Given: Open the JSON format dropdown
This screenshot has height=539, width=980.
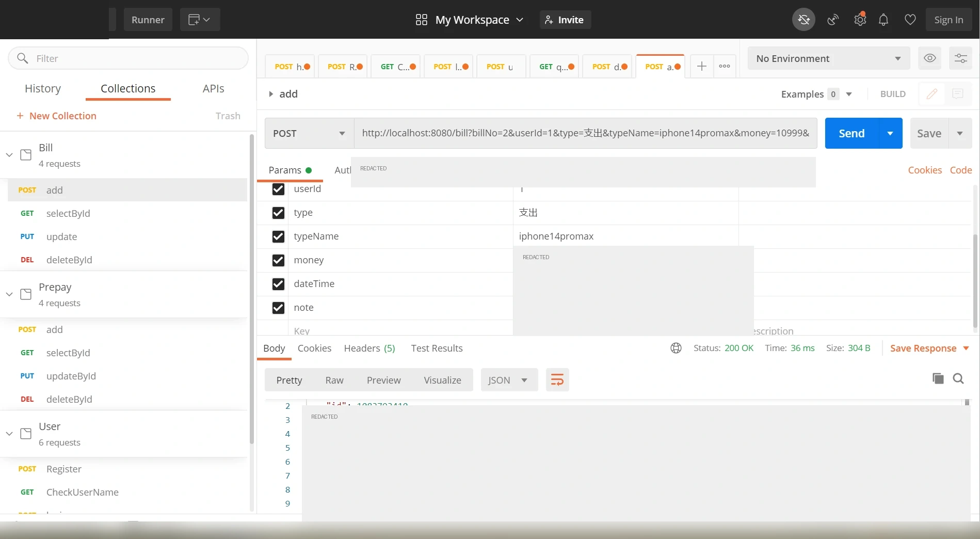Looking at the screenshot, I should pyautogui.click(x=509, y=380).
